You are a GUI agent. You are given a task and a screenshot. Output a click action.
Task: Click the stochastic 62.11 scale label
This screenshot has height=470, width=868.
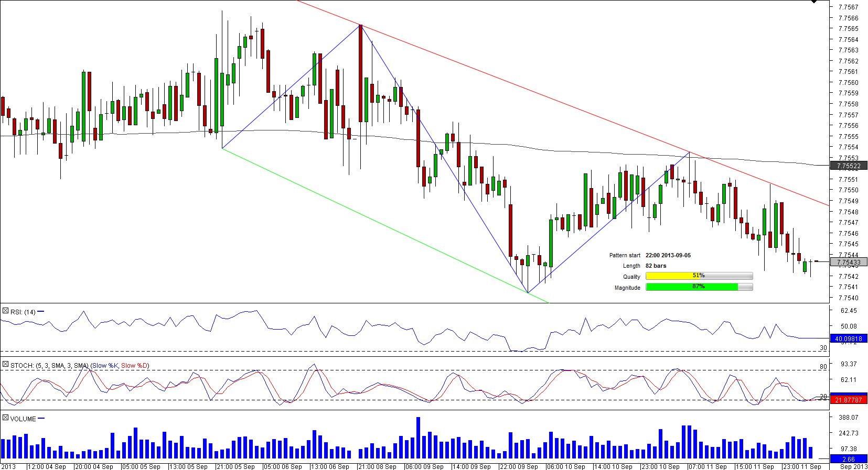point(849,380)
